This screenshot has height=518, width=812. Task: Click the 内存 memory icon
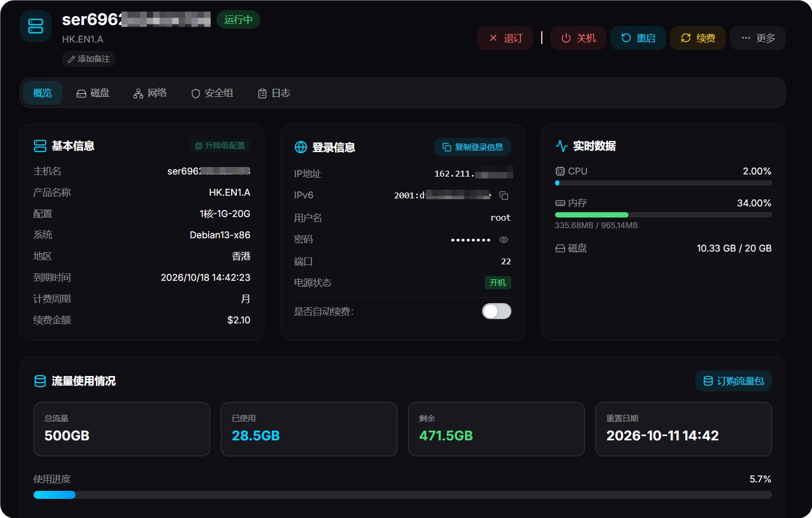(560, 203)
